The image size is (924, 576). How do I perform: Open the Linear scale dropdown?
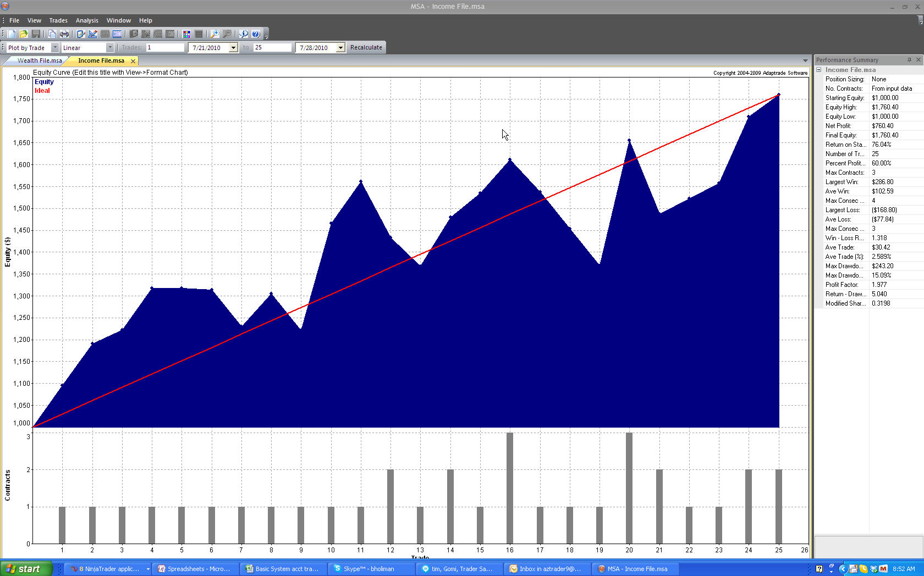click(x=110, y=48)
